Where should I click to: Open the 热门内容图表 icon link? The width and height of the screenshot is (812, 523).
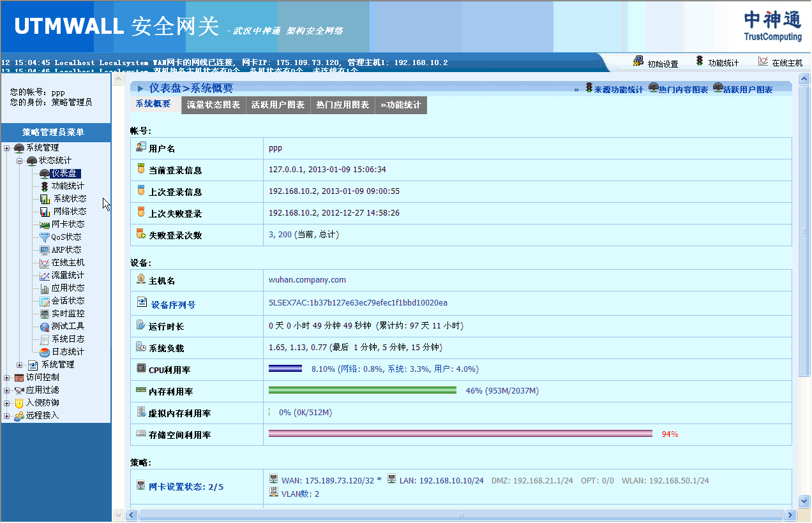[x=653, y=89]
